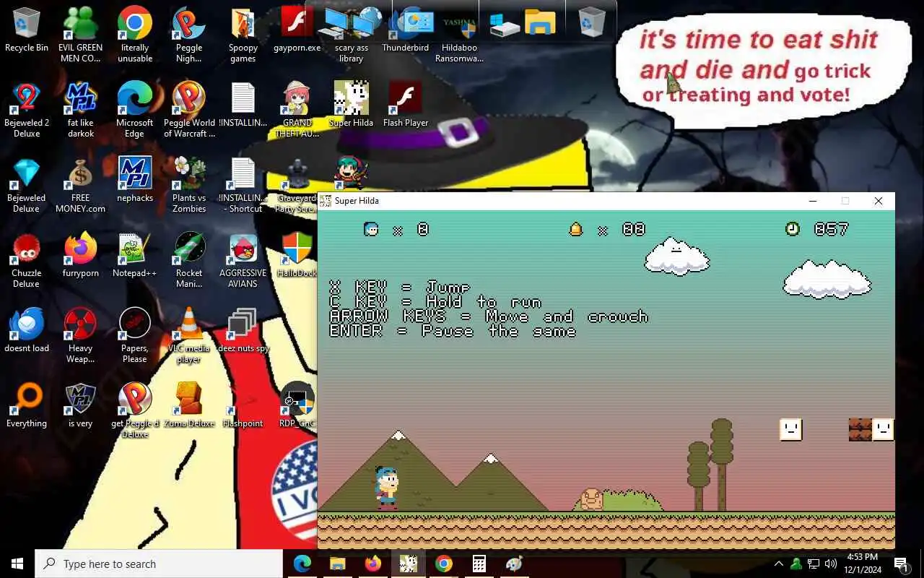Open the Everything search shortcut
This screenshot has width=924, height=578.
pos(27,405)
